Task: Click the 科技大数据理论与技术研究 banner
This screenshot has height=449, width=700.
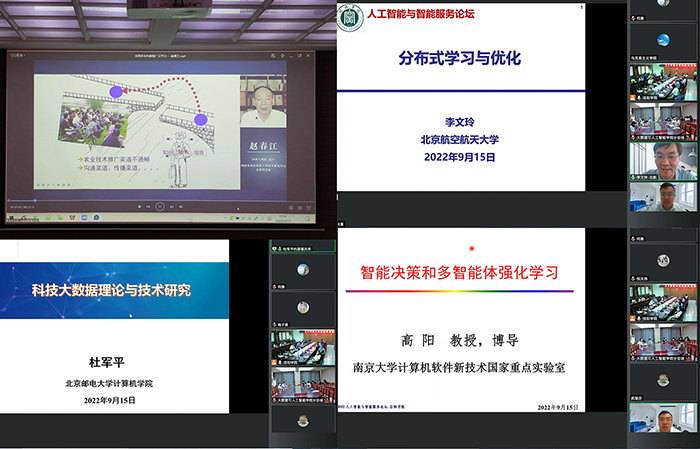Action: point(112,291)
